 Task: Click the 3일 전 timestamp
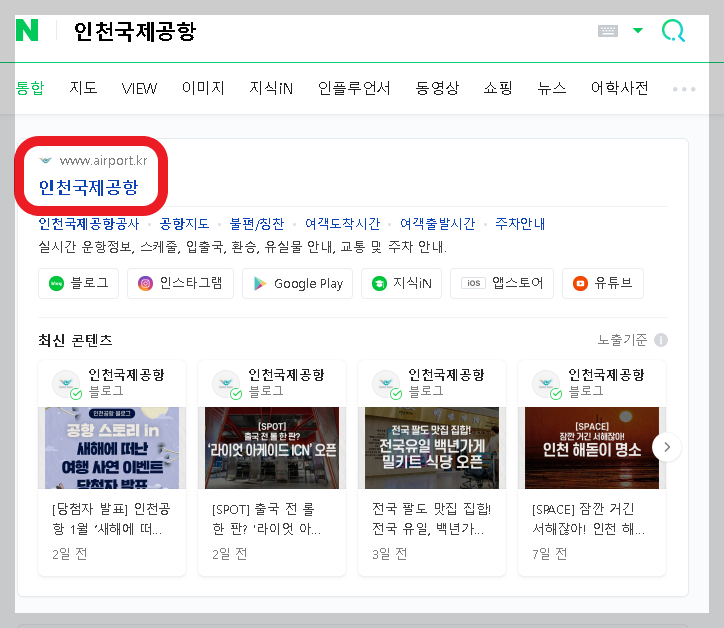389,554
